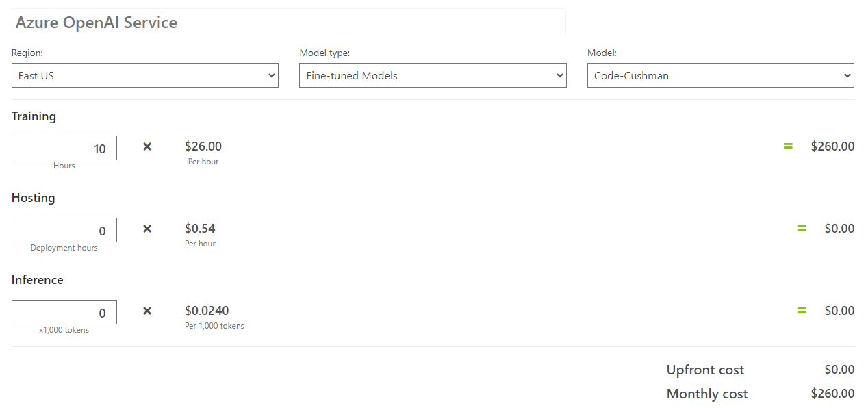The width and height of the screenshot is (868, 408).
Task: Click the Hosting section heading
Action: (x=33, y=198)
